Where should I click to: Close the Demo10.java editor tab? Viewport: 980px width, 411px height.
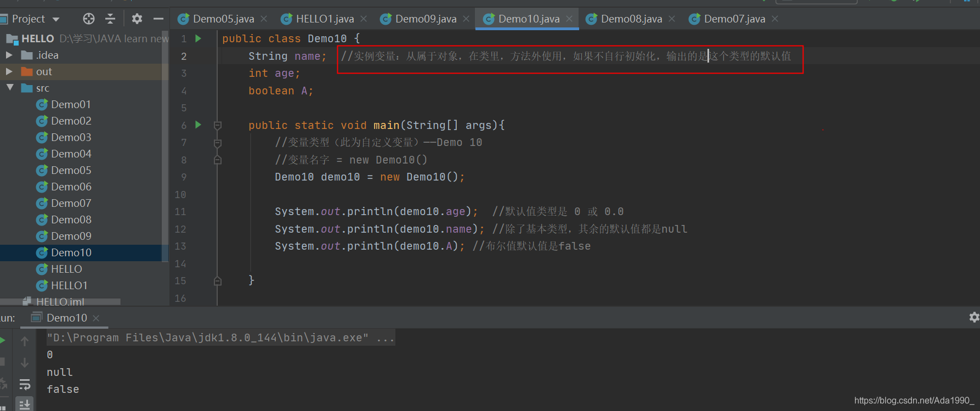pyautogui.click(x=569, y=19)
